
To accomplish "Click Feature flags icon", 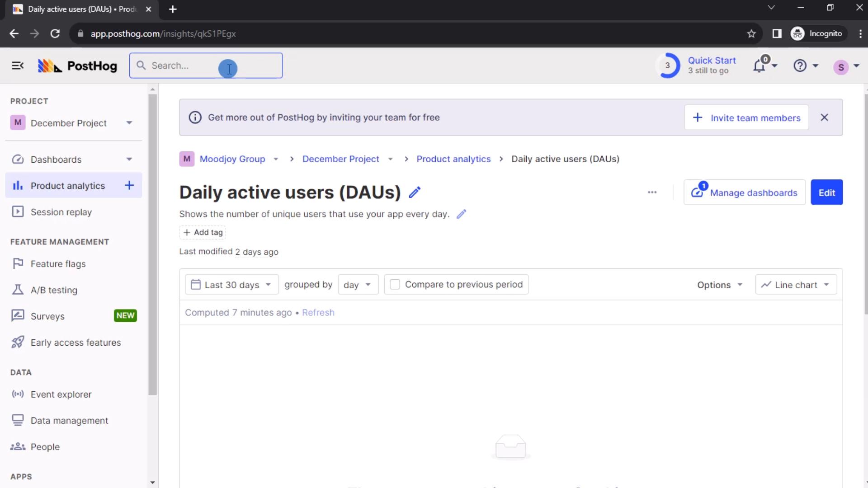I will pos(17,263).
